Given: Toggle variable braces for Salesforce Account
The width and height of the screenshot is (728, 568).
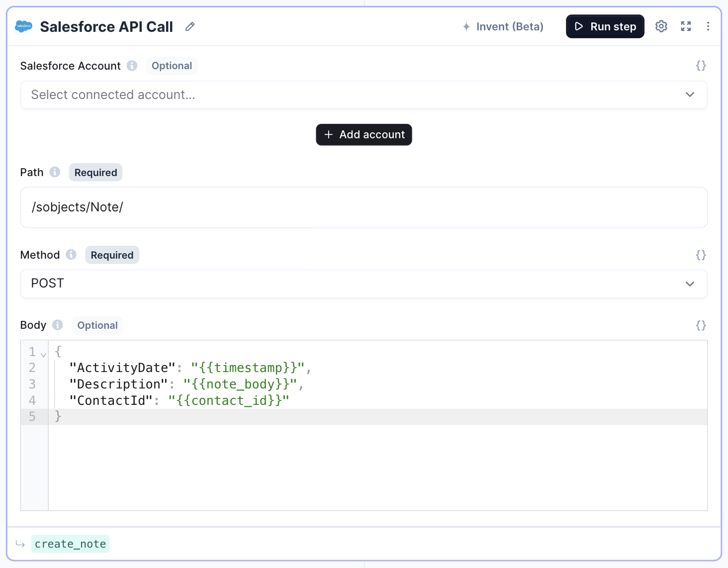Looking at the screenshot, I should click(701, 66).
